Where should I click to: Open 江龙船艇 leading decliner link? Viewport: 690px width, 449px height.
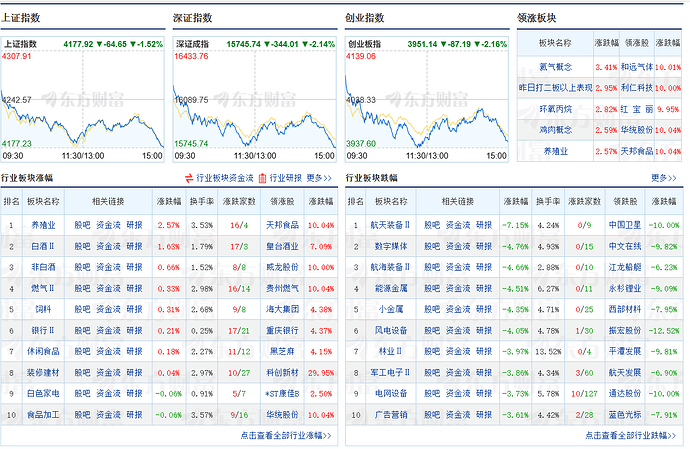click(625, 267)
